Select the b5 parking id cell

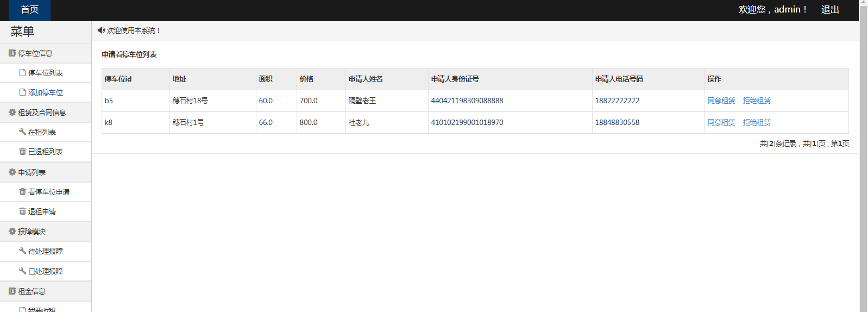pyautogui.click(x=136, y=101)
